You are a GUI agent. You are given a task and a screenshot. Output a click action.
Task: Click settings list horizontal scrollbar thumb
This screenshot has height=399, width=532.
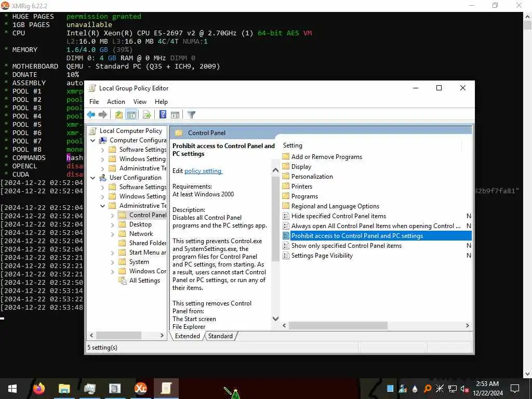pyautogui.click(x=338, y=326)
